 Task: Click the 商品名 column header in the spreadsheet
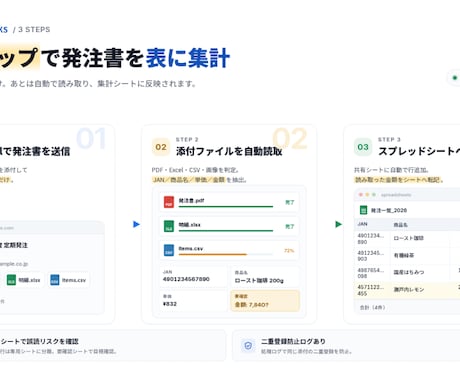click(x=400, y=225)
